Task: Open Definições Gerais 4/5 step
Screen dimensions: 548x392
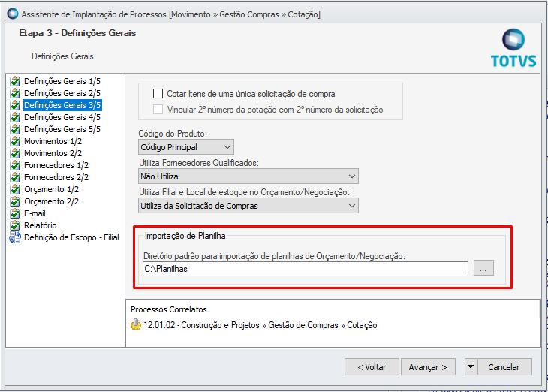Action: point(62,117)
